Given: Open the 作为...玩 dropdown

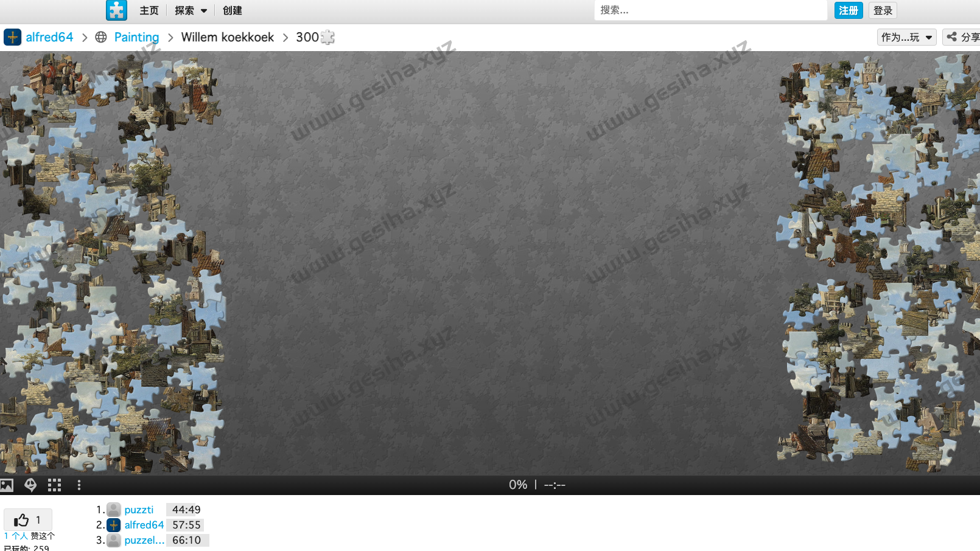Looking at the screenshot, I should point(906,37).
